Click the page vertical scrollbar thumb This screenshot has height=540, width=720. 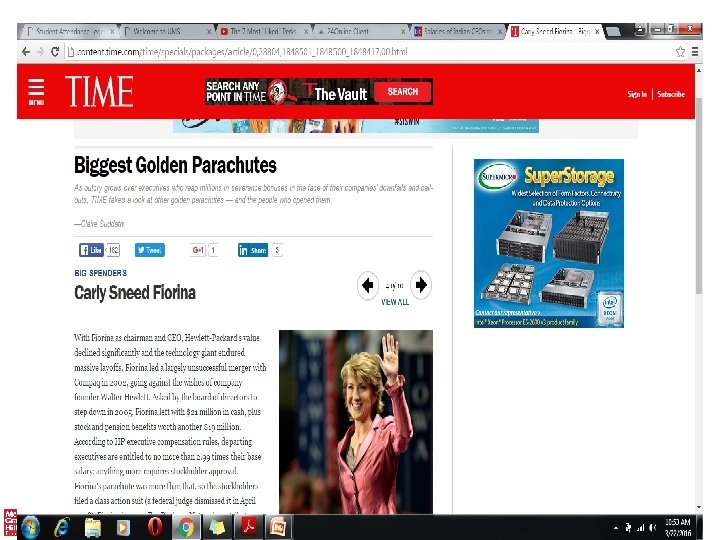tap(698, 195)
